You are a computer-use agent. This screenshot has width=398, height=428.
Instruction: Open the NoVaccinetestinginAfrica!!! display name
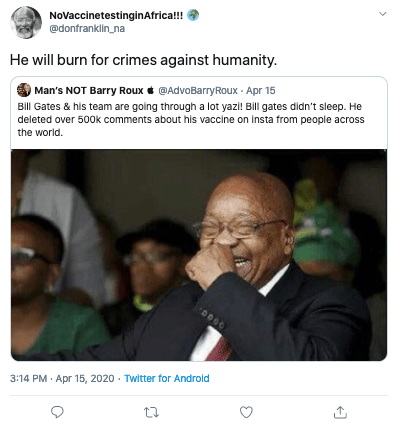(x=116, y=15)
